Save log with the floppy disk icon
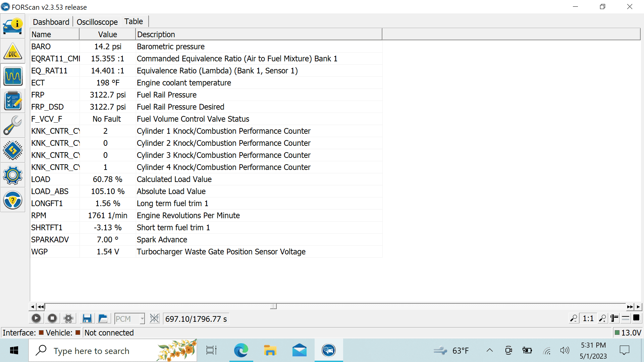This screenshot has width=644, height=362. coord(87,318)
